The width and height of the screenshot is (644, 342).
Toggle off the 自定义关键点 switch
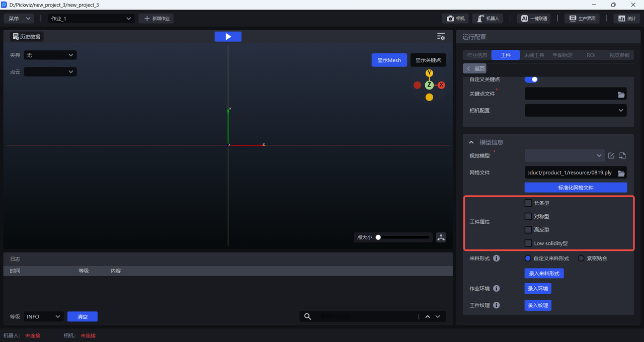click(531, 79)
